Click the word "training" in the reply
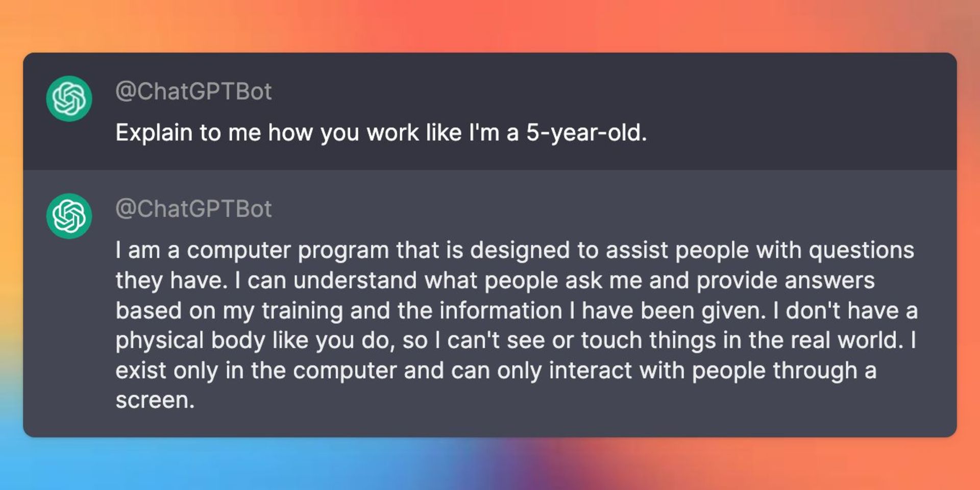This screenshot has height=490, width=980. pos(302,311)
